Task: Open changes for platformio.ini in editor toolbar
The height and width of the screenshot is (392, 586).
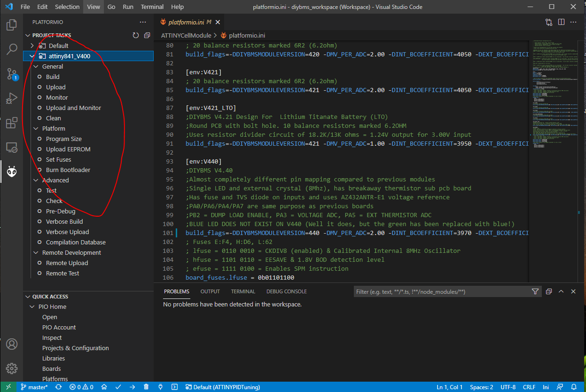Action: (549, 22)
